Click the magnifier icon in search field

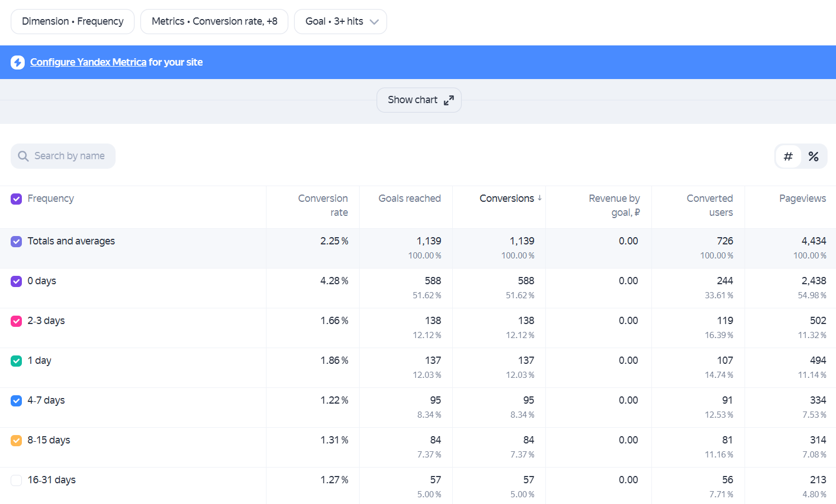(23, 156)
